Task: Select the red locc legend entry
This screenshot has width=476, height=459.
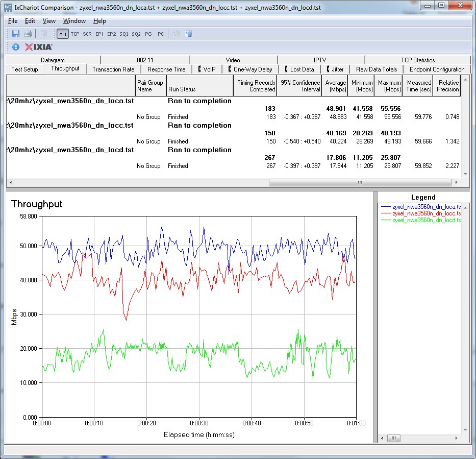Action: [421, 213]
